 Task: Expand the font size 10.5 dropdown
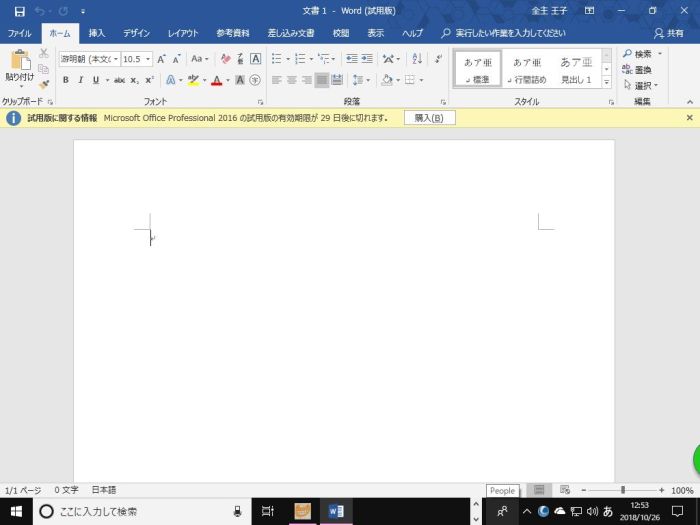148,59
